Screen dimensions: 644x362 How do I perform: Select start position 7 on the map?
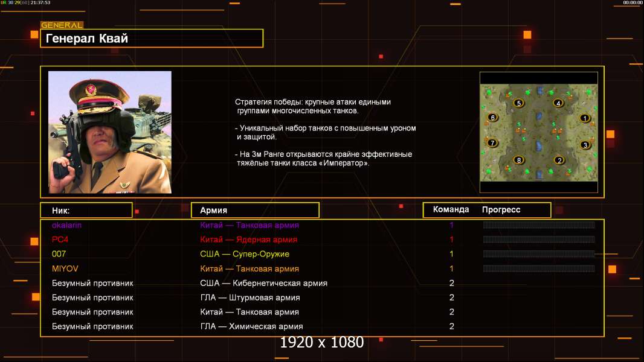tap(492, 143)
